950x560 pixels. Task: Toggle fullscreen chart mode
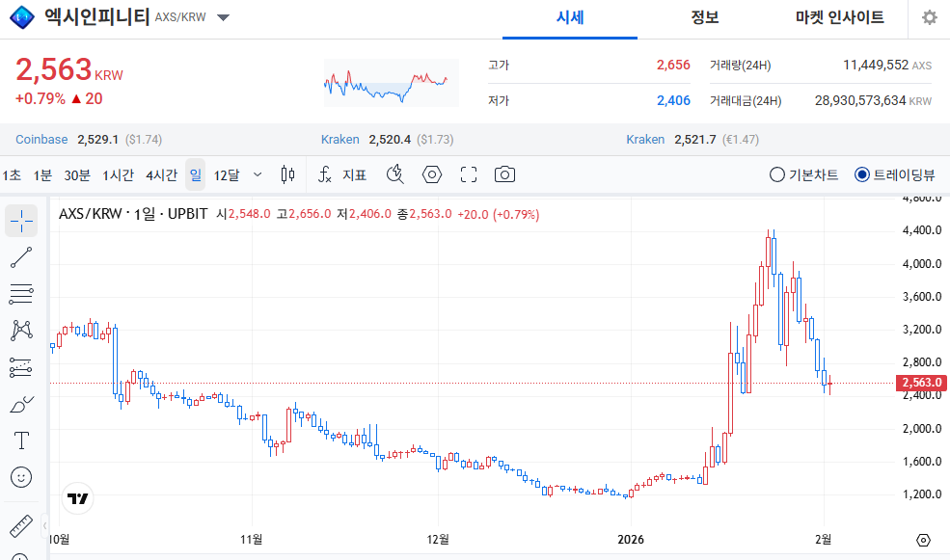(469, 174)
